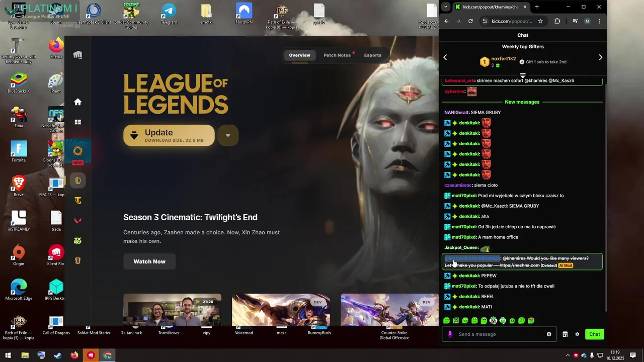
Task: Select the kick.com popout chat tab
Action: click(x=491, y=7)
